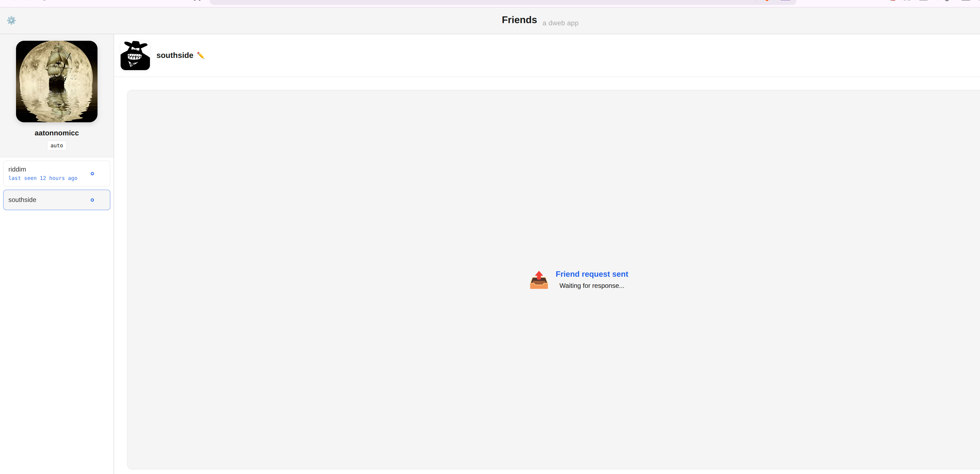
Task: Click the 'Waiting for response...' text
Action: [592, 286]
